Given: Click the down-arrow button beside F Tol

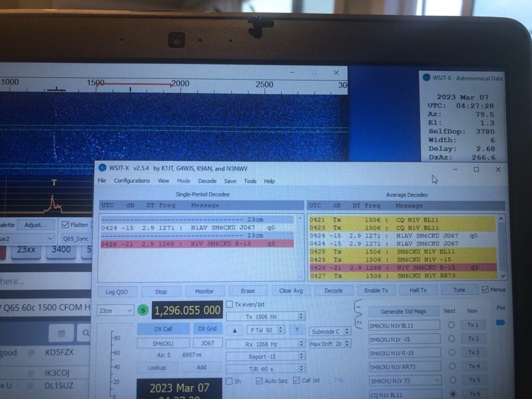Looking at the screenshot, I should [x=297, y=330].
